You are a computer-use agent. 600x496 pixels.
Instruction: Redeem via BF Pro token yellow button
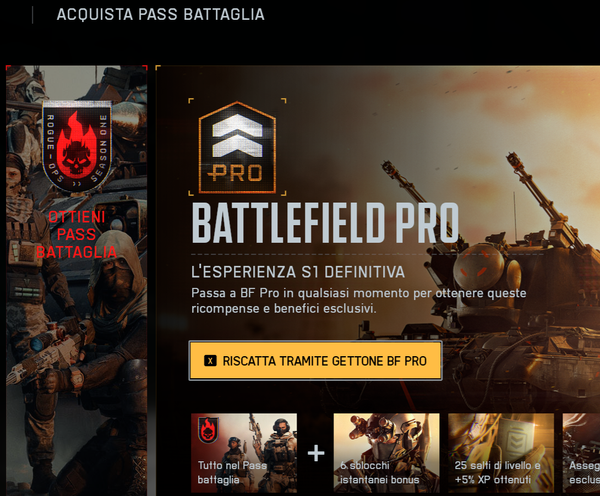(316, 361)
